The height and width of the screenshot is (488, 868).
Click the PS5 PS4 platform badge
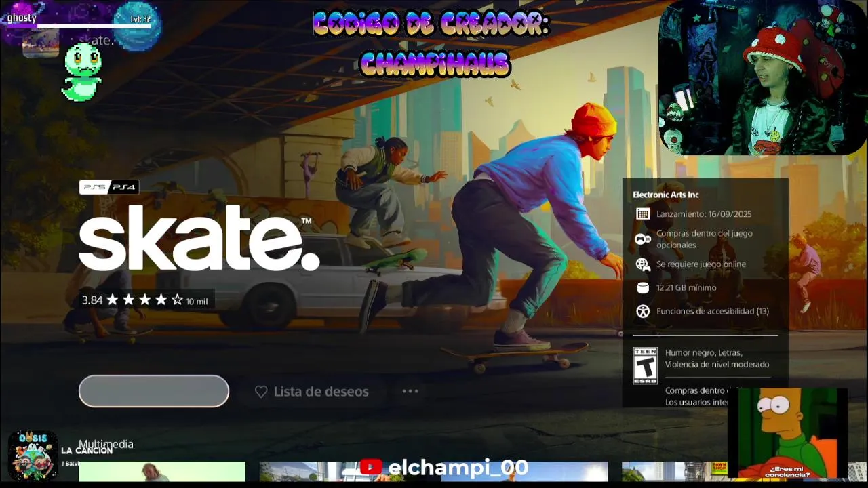[109, 187]
